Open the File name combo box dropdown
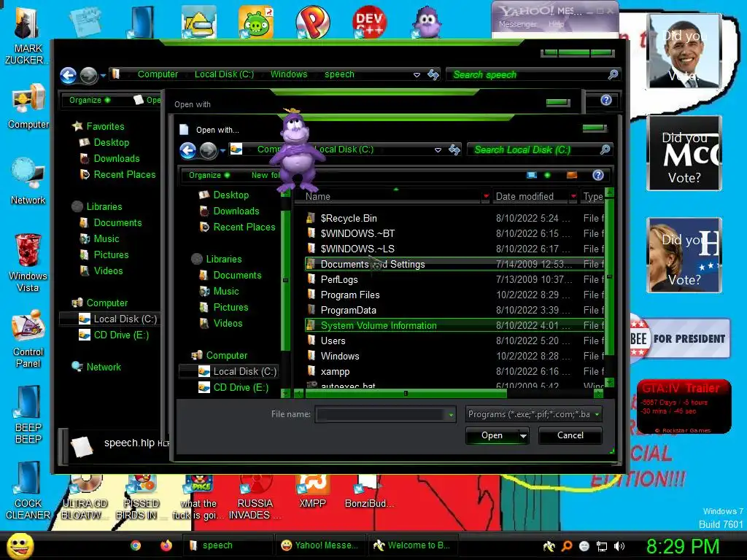 (451, 415)
